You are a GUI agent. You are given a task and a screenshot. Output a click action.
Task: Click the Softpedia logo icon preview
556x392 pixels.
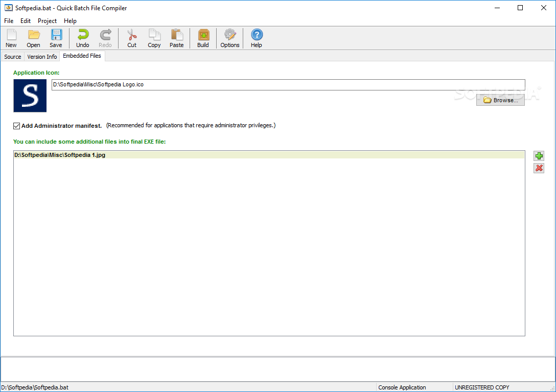point(30,96)
